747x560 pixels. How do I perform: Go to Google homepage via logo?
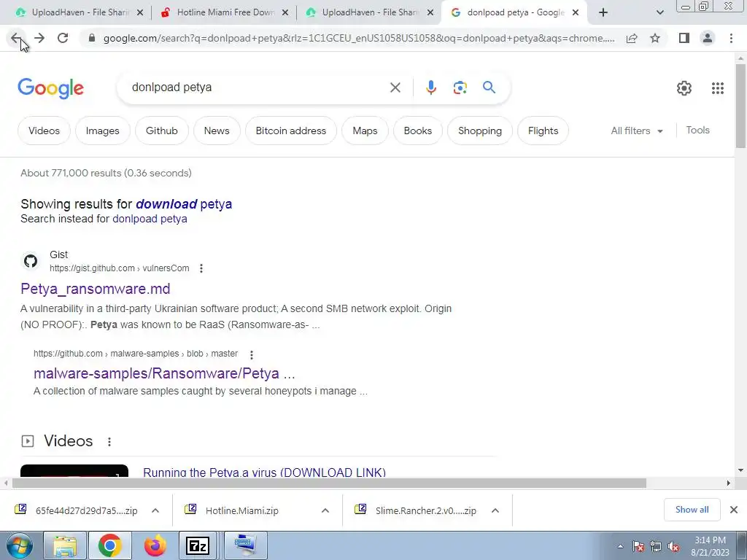click(x=51, y=88)
